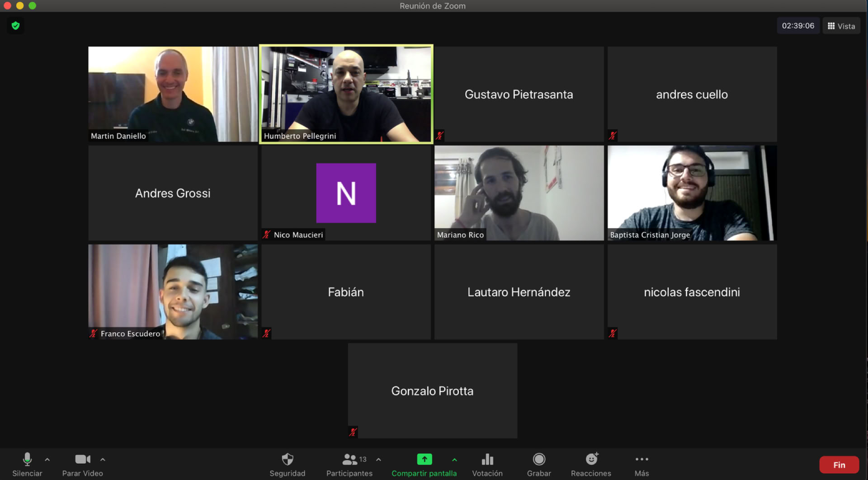Expand video options arrow beside Parar Video
868x480 pixels.
click(x=103, y=460)
